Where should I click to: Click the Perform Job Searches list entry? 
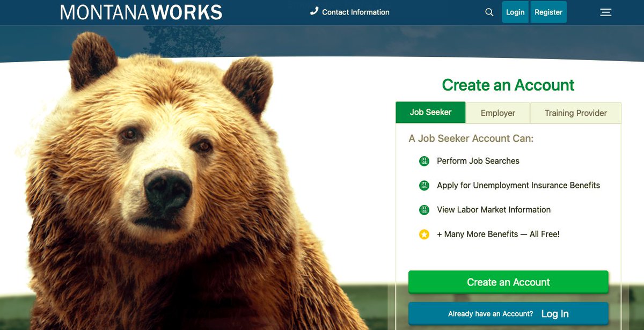pyautogui.click(x=477, y=161)
